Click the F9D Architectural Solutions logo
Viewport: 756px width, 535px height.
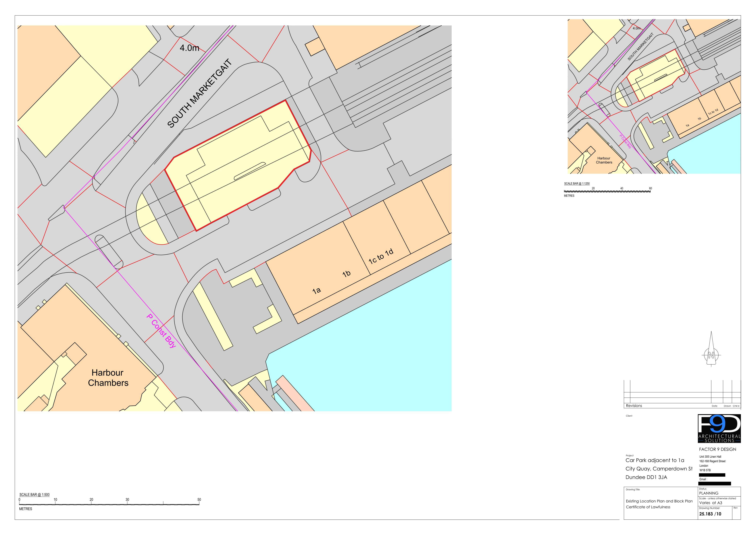click(x=719, y=429)
